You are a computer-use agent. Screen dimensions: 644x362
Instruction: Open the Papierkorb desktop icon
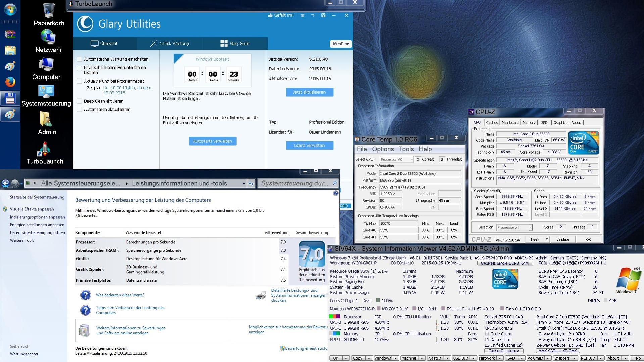49,15
